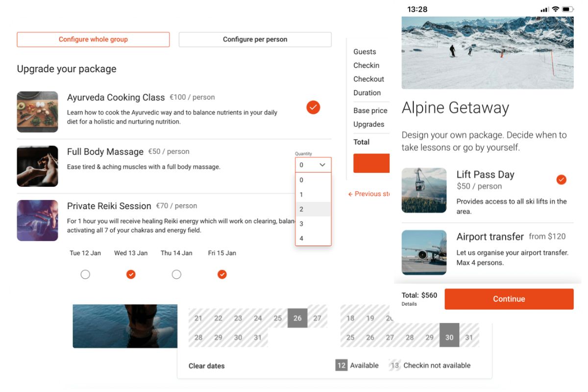This screenshot has height=392, width=588.
Task: Pick selected date 26 in left calendar
Action: point(297,318)
